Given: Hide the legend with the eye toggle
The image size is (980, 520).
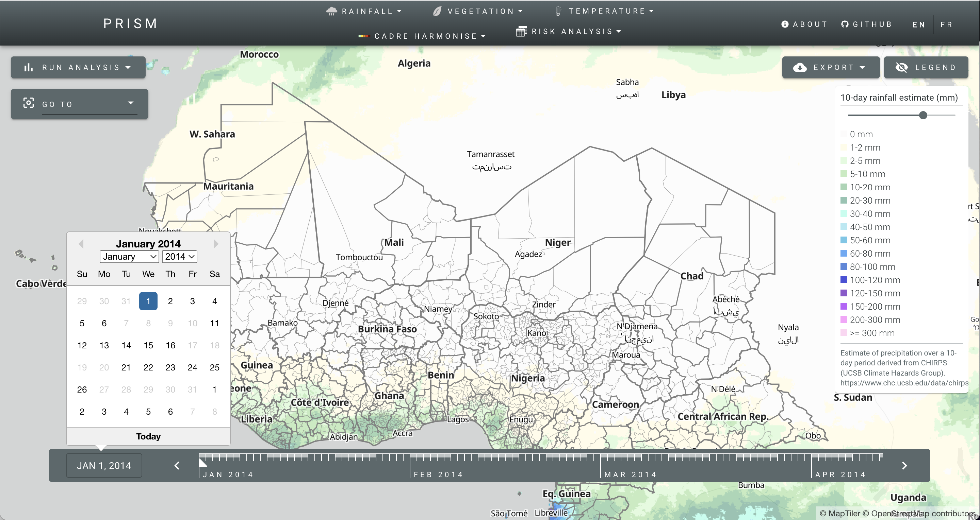Looking at the screenshot, I should [x=902, y=68].
